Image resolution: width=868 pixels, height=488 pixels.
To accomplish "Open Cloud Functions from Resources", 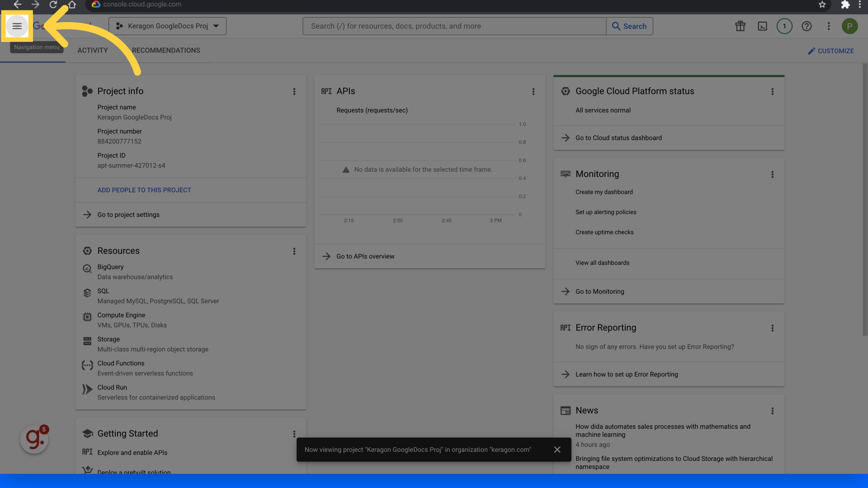I will click(87, 365).
